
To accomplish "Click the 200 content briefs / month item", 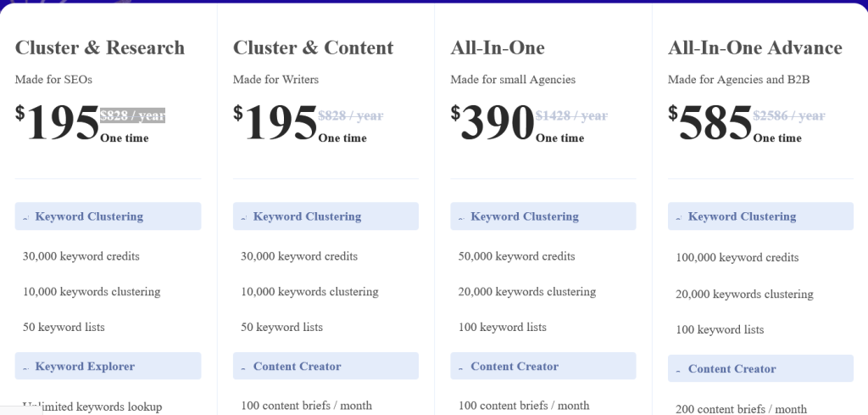I will pyautogui.click(x=742, y=409).
